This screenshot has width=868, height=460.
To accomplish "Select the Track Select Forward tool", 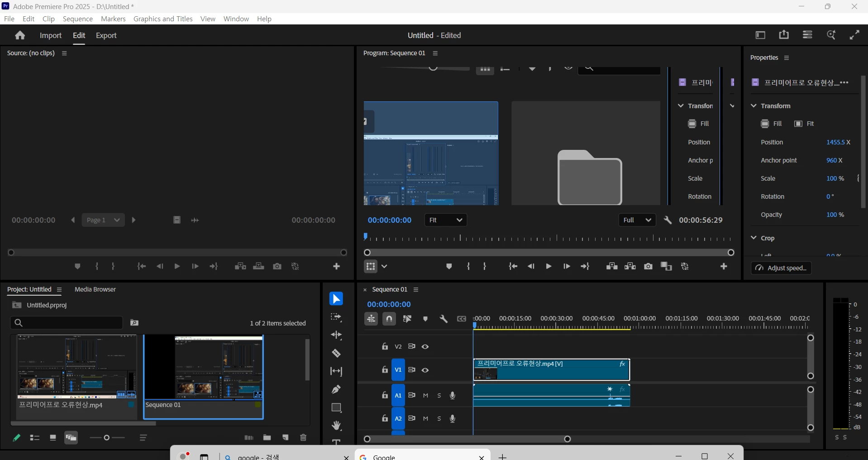I will (336, 317).
